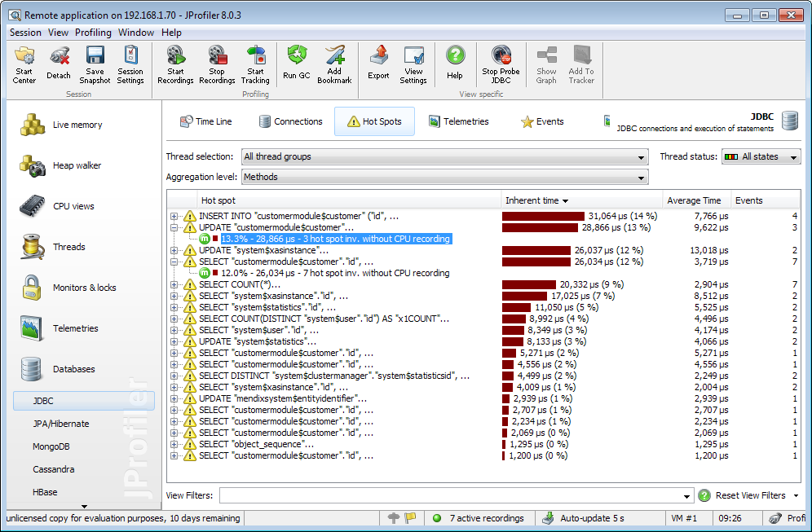Open the CPU views section

[x=57, y=206]
